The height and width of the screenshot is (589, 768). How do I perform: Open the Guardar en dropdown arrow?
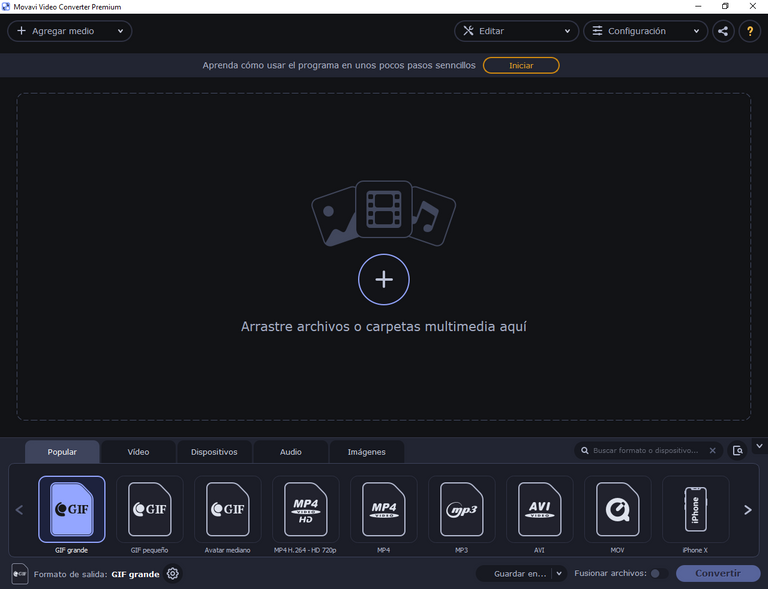click(559, 573)
